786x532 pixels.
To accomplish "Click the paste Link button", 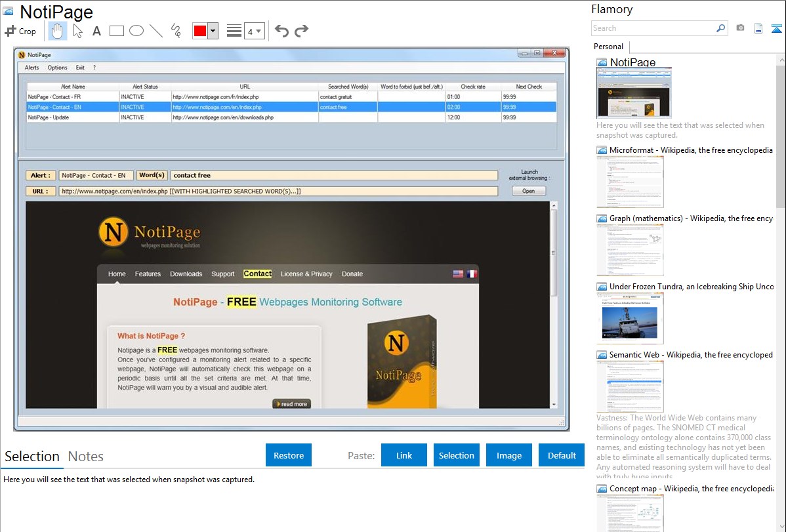I will [x=404, y=455].
